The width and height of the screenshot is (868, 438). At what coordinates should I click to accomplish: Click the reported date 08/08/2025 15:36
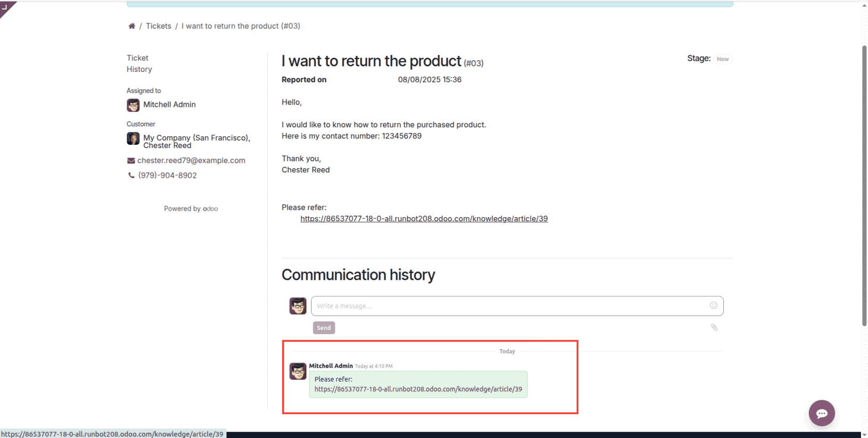(430, 80)
